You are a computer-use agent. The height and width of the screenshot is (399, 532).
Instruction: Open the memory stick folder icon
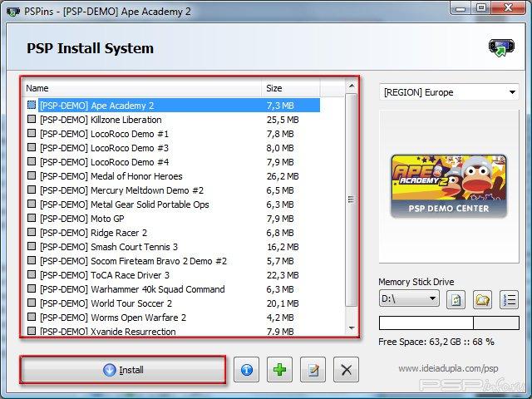[x=482, y=298]
